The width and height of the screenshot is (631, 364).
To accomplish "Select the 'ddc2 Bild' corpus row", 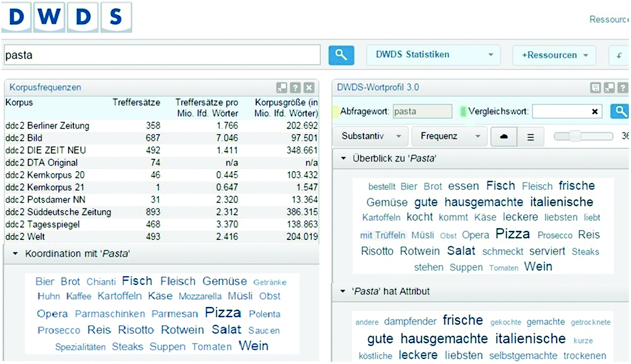I will point(161,138).
